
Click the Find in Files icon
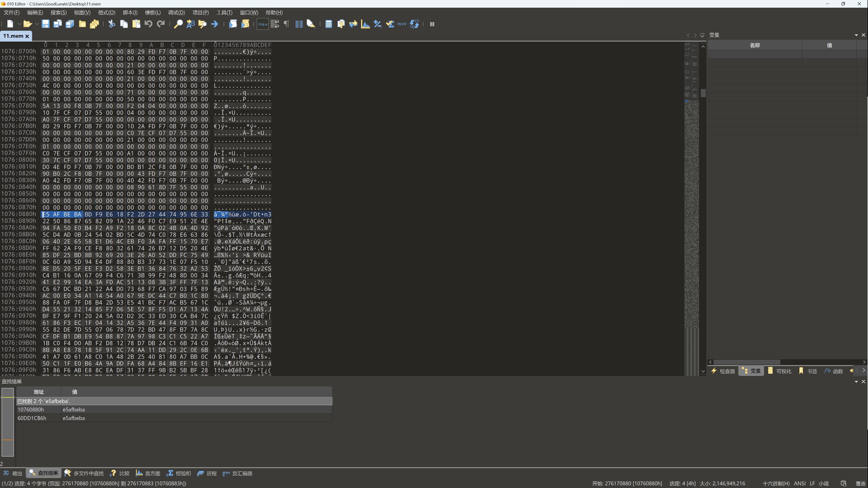pos(202,24)
